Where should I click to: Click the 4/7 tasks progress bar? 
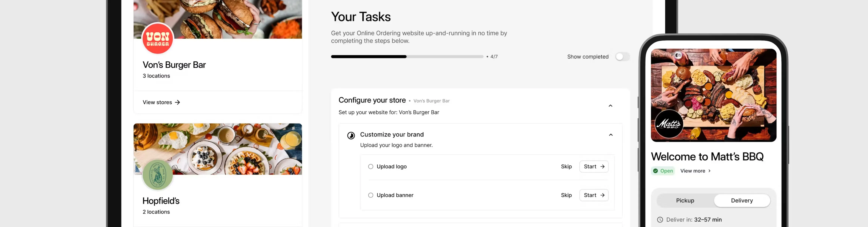click(x=407, y=57)
